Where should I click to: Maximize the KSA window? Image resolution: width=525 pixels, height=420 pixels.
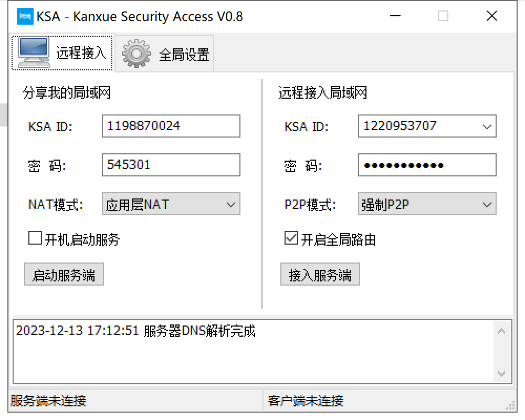click(443, 16)
